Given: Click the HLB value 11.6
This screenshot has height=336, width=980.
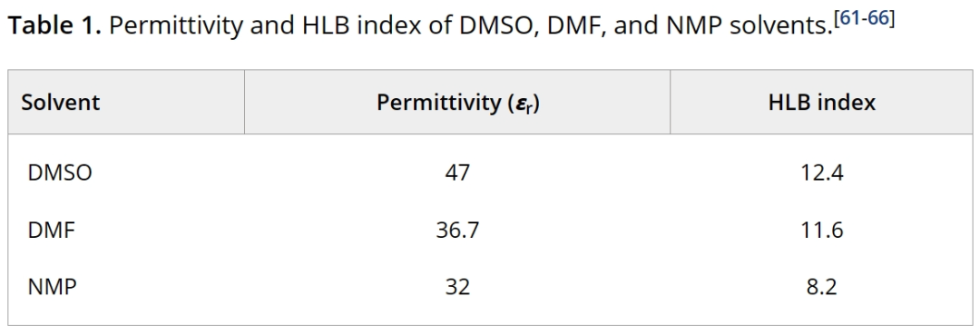Looking at the screenshot, I should [x=822, y=231].
